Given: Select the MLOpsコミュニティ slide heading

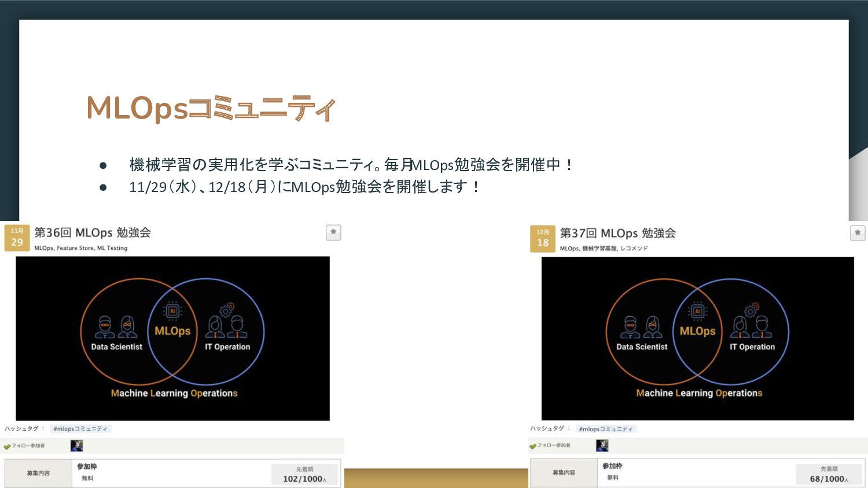Looking at the screenshot, I should coord(211,108).
